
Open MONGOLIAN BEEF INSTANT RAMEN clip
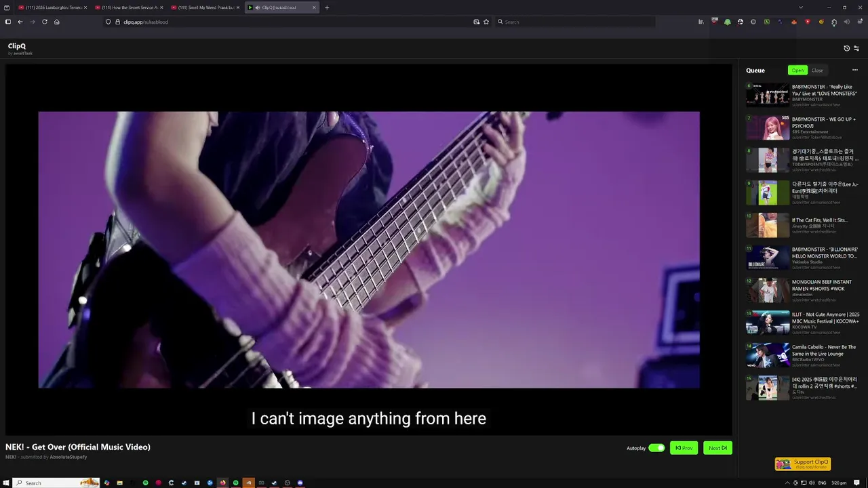(x=803, y=290)
